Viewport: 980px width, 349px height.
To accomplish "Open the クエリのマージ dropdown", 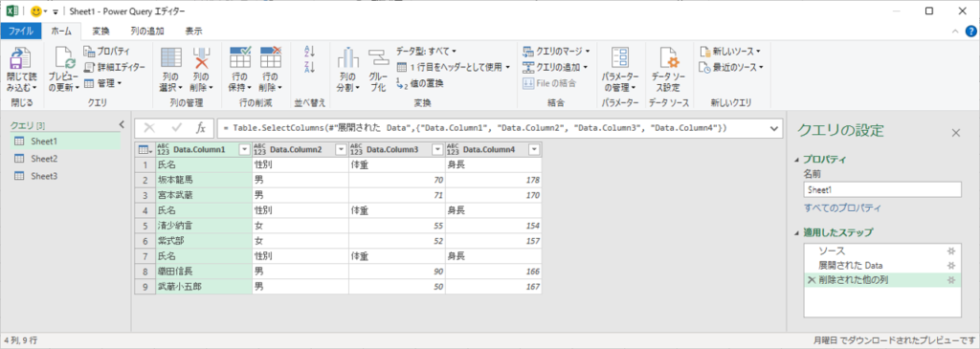I will (x=556, y=52).
